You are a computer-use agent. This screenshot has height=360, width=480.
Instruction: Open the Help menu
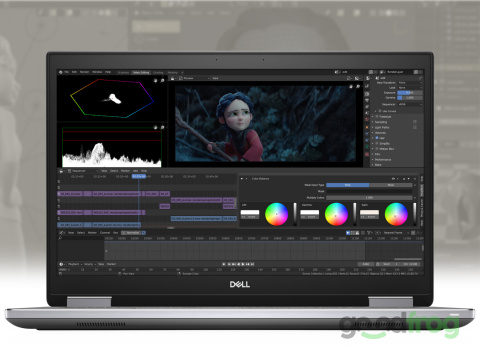coord(108,72)
